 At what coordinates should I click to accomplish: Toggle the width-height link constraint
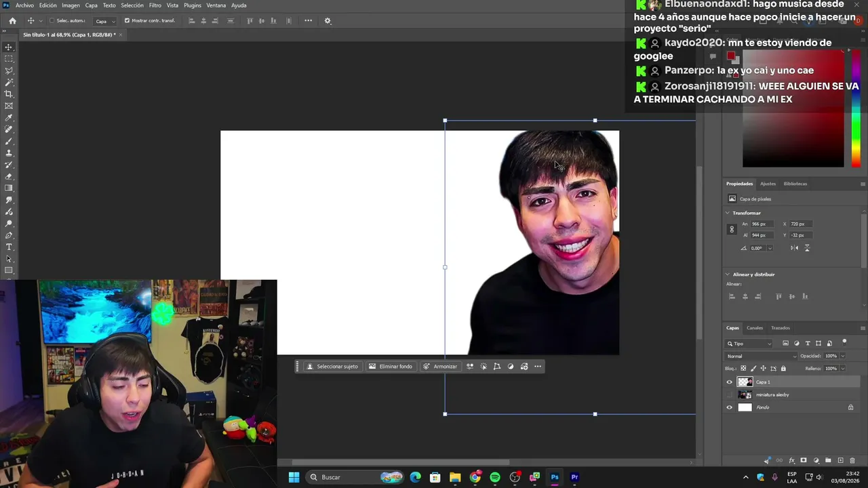732,230
